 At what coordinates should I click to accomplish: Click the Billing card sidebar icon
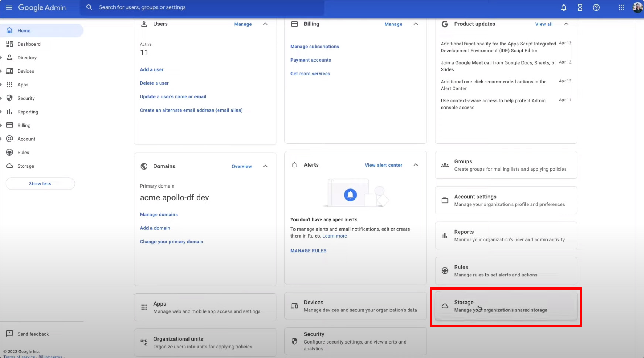[10, 125]
